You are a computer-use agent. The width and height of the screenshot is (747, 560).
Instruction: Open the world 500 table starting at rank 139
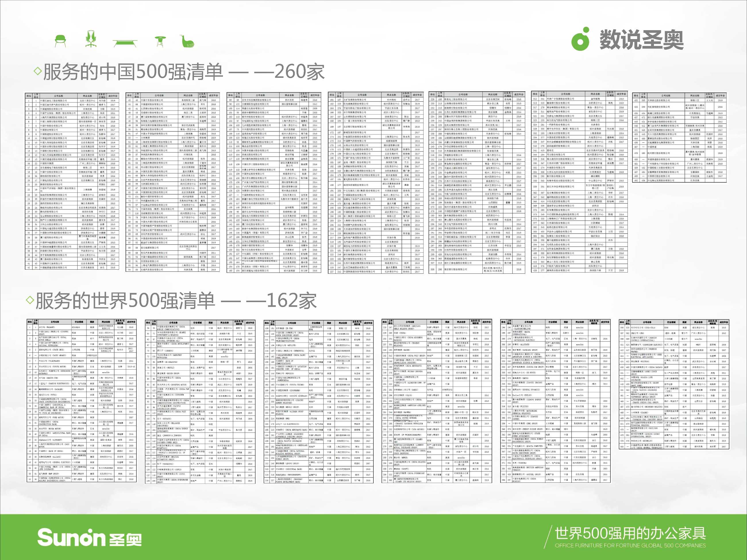[x=318, y=402]
